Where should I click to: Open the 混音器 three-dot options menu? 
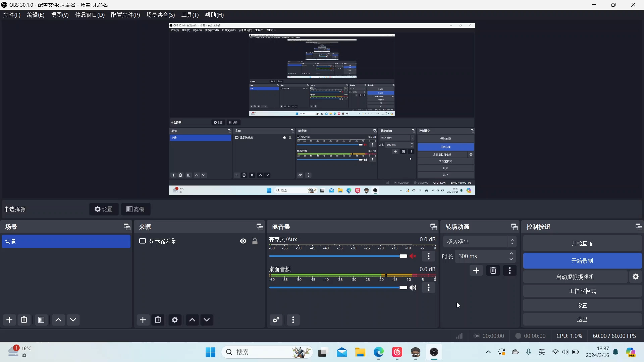click(x=293, y=320)
